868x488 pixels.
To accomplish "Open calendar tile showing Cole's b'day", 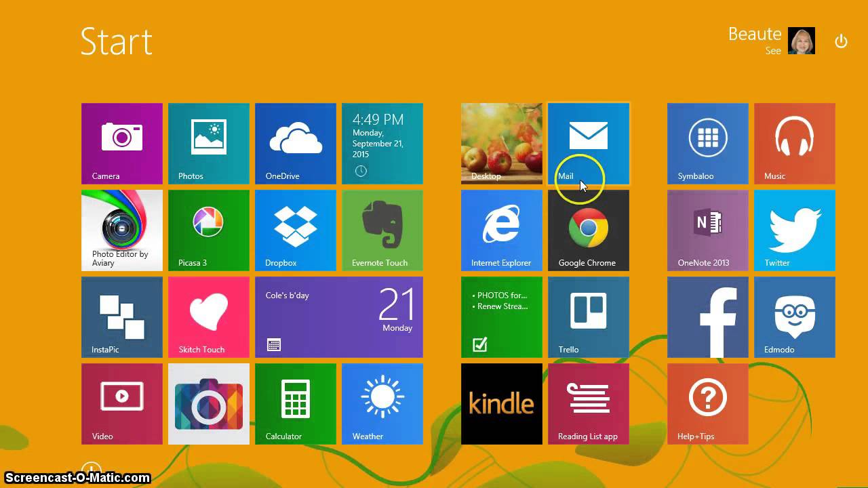I will coord(339,317).
